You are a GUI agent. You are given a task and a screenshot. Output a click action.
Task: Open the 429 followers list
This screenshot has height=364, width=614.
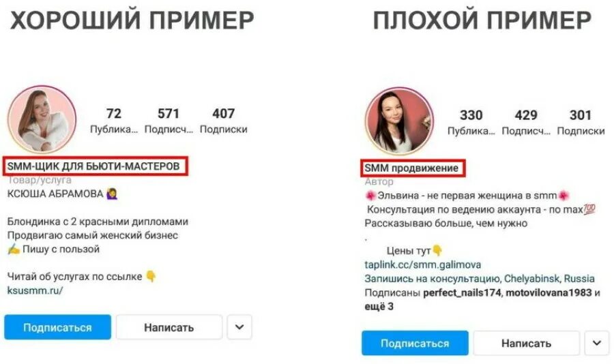click(x=526, y=122)
